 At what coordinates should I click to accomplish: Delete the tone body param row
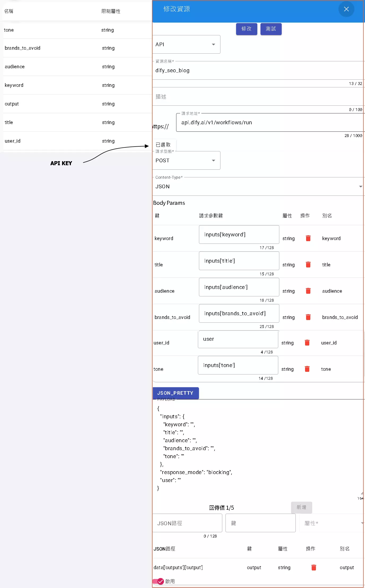click(307, 369)
